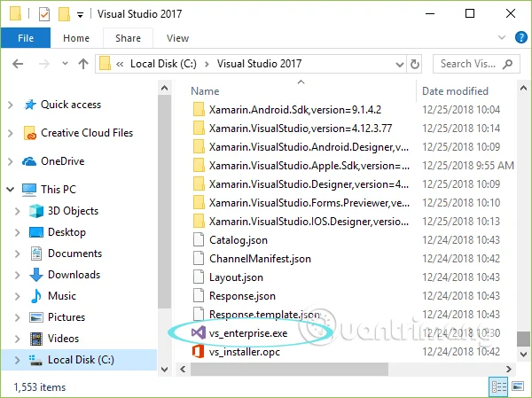Screen dimensions: 532x398
Task: Click the Search Visual Studio 2017 box
Action: click(x=476, y=64)
